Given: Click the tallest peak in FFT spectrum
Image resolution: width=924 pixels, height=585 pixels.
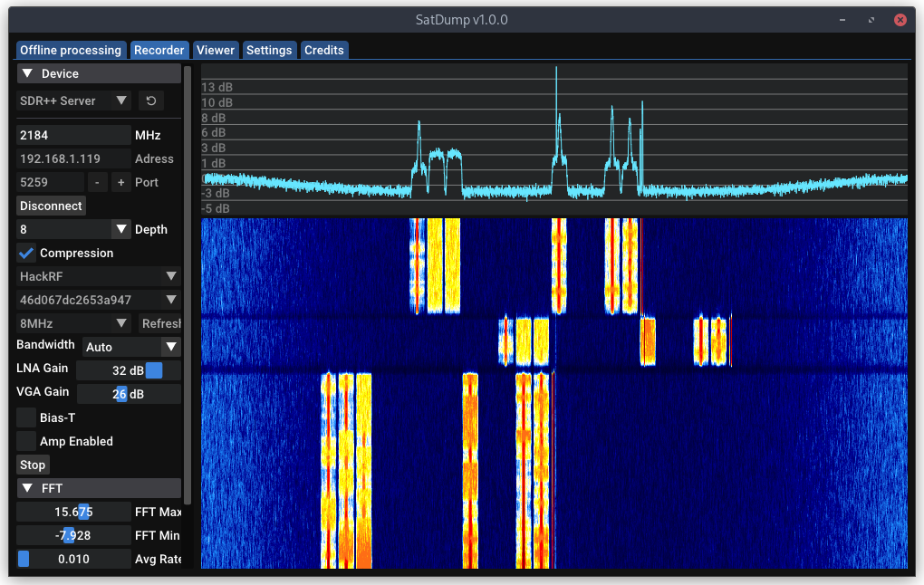Looking at the screenshot, I should point(555,70).
